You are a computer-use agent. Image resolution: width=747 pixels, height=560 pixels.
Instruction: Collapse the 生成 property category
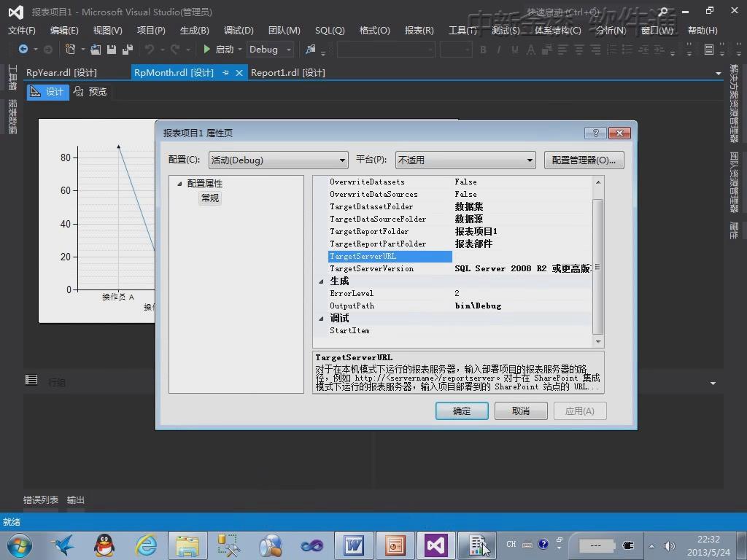(x=321, y=281)
